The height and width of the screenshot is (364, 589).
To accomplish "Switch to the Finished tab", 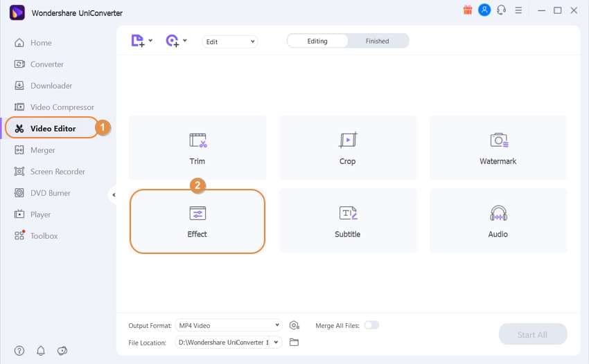I will 378,41.
